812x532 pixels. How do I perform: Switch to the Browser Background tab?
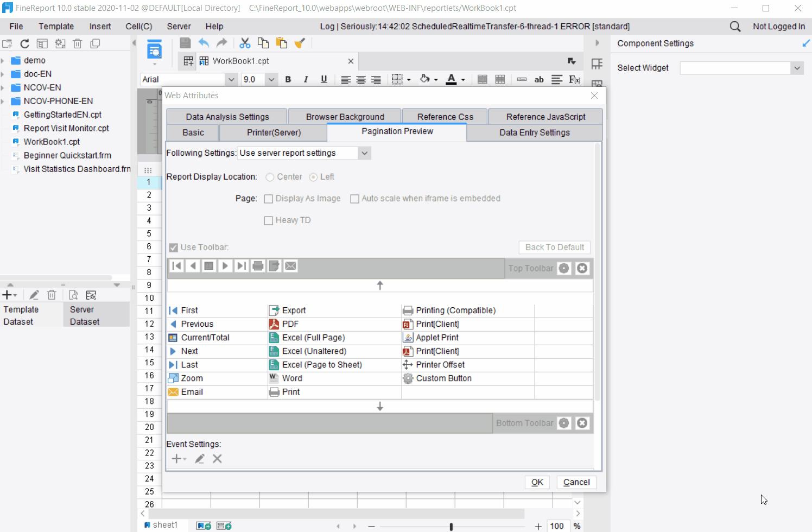click(x=344, y=116)
